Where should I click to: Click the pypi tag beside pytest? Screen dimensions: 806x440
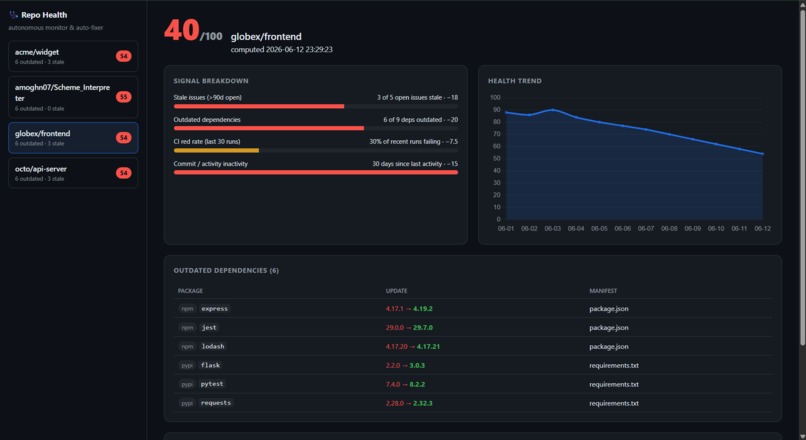[187, 384]
